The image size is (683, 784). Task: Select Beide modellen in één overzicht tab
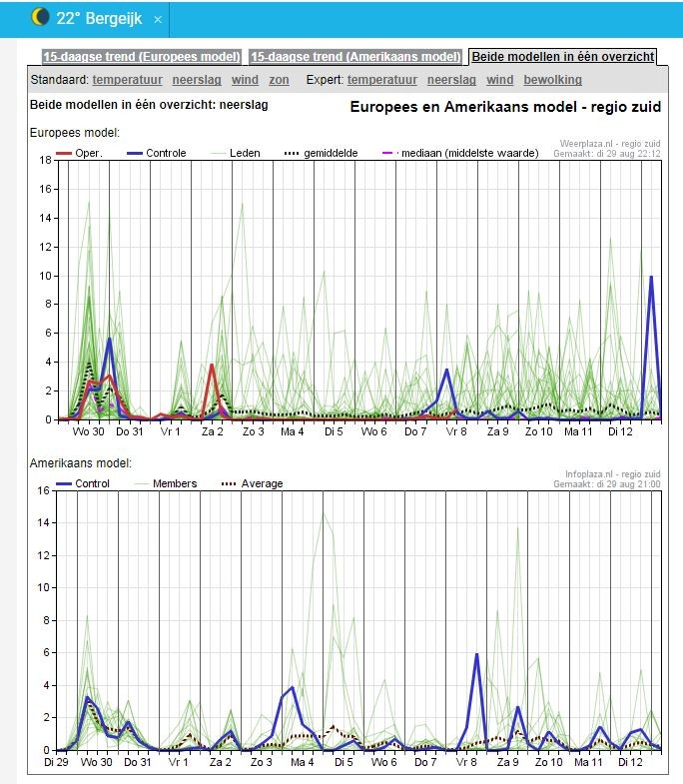[562, 57]
